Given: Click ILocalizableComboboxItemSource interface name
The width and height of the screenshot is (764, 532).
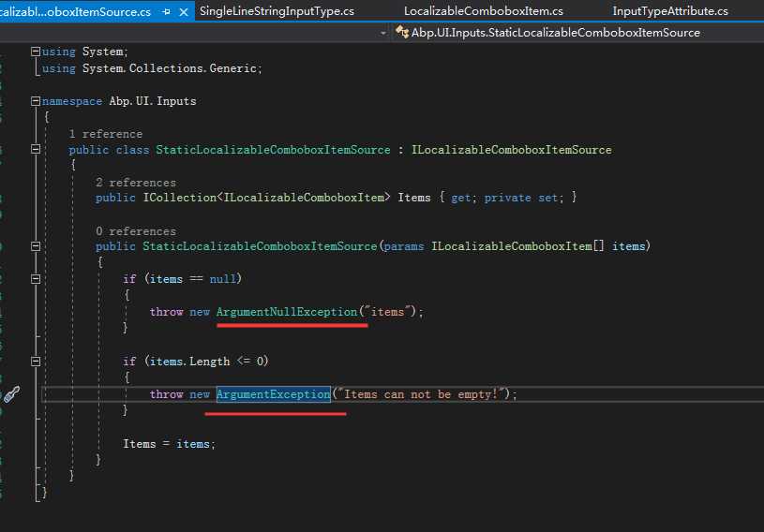Looking at the screenshot, I should (x=512, y=150).
